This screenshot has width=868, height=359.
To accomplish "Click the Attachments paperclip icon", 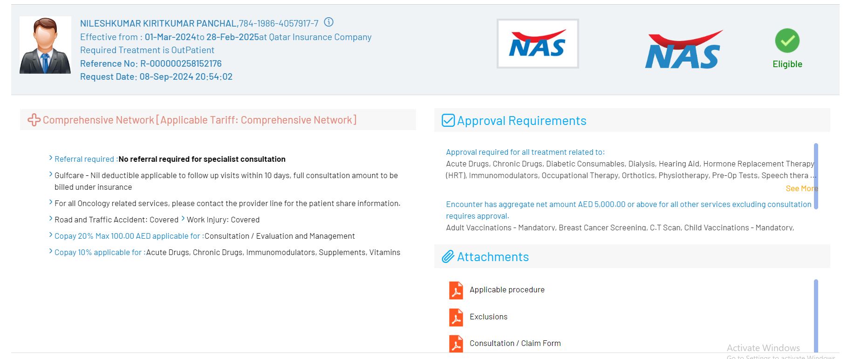I will (x=448, y=257).
